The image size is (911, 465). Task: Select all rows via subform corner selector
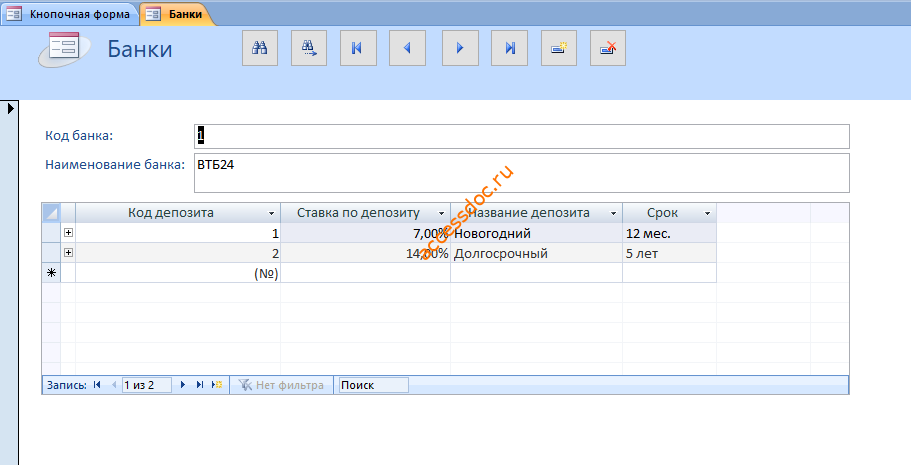[51, 213]
